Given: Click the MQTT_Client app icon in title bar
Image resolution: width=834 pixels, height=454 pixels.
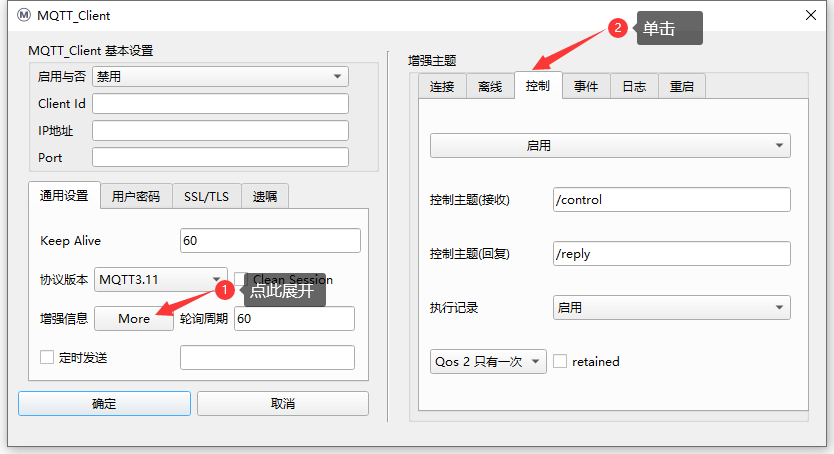Looking at the screenshot, I should (x=24, y=15).
